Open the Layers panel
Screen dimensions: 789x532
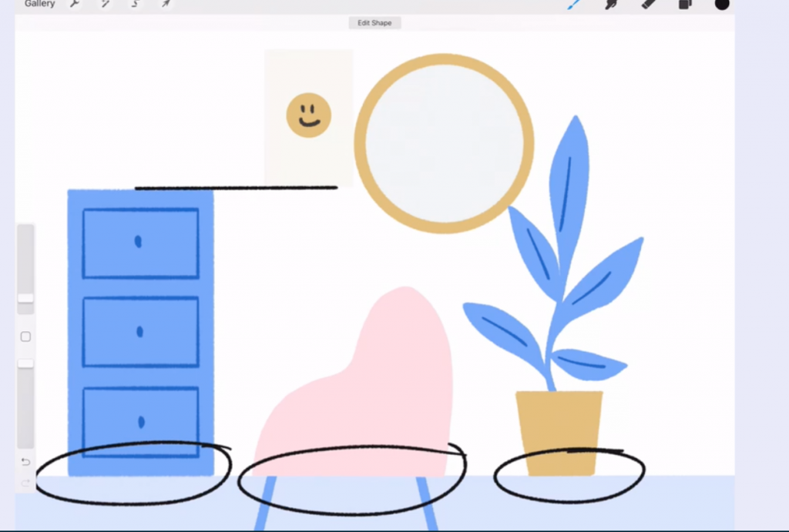click(685, 5)
